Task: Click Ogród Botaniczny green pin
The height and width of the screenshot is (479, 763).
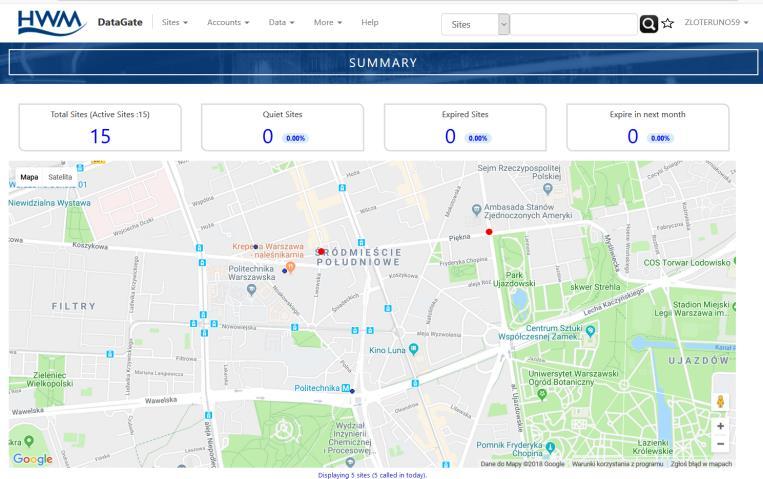Action: tap(543, 394)
